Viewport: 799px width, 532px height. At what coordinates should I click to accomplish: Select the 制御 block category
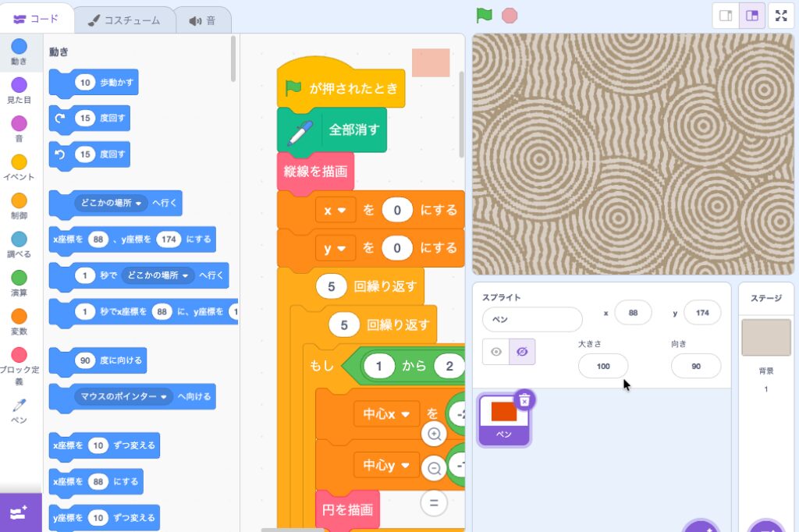[19, 206]
